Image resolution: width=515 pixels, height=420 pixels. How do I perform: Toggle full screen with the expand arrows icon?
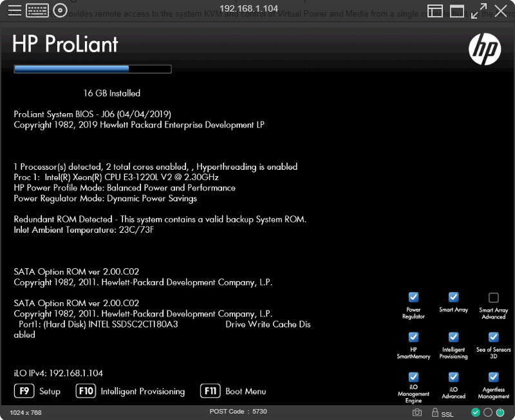(x=479, y=11)
